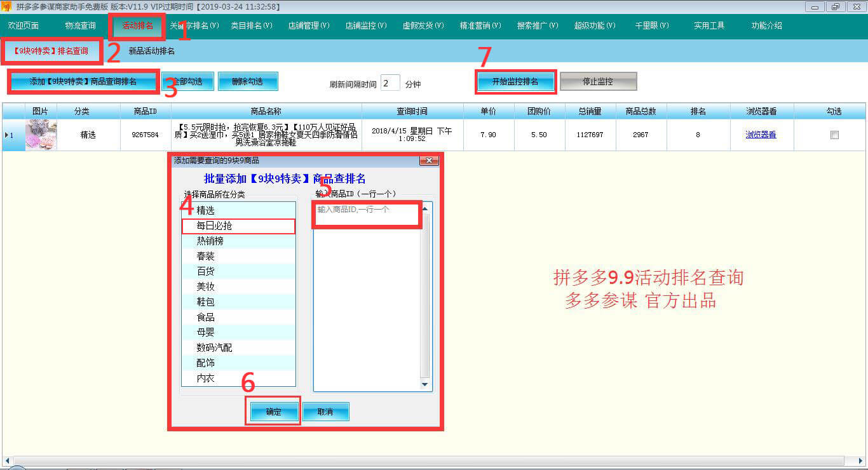Open the 物流查询 menu item
The height and width of the screenshot is (470, 868).
81,26
